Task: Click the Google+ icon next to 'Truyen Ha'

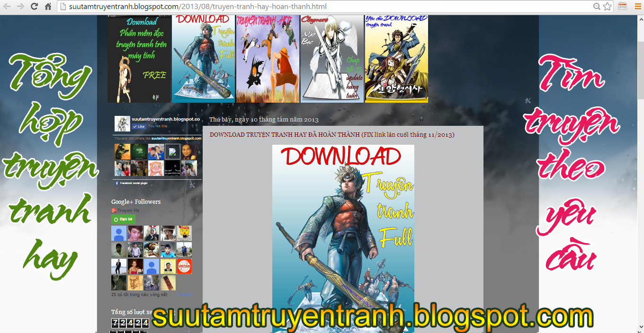Action: pos(114,210)
